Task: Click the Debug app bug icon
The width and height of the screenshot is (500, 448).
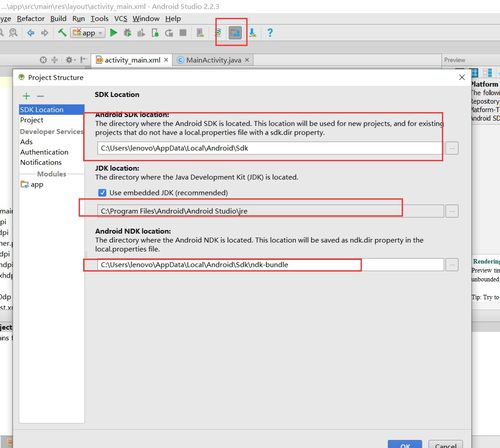Action: click(127, 33)
